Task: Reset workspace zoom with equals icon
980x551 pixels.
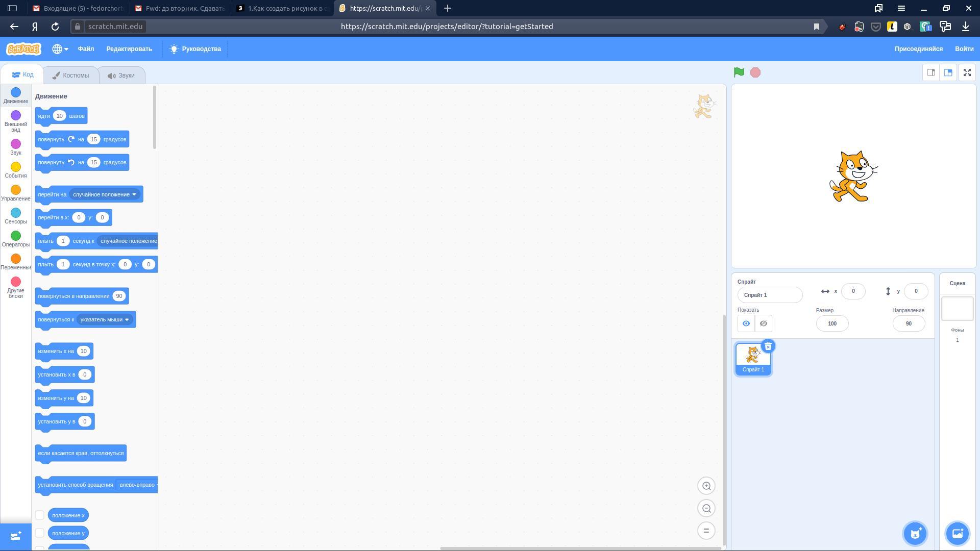Action: pyautogui.click(x=706, y=531)
